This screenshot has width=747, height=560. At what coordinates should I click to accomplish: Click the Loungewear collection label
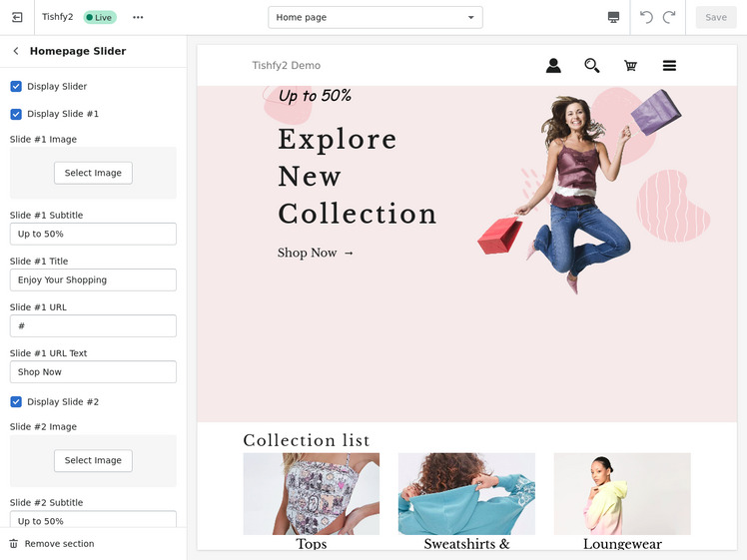coord(622,544)
